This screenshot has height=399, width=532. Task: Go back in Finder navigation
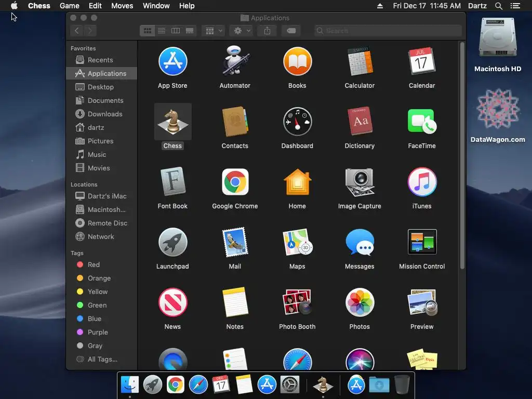(x=77, y=31)
